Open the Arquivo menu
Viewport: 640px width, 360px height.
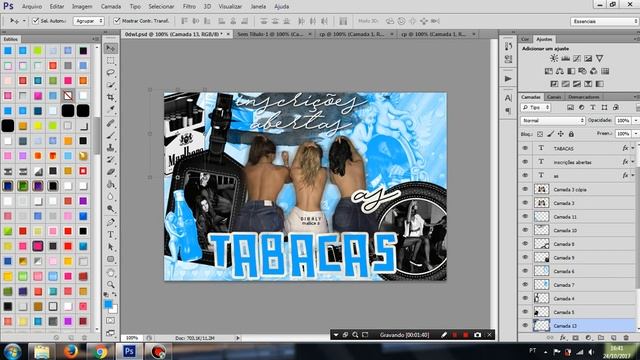coord(32,7)
